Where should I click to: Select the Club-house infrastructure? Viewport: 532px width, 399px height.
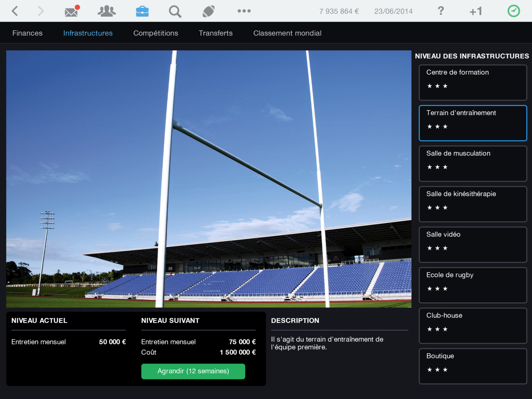(473, 325)
